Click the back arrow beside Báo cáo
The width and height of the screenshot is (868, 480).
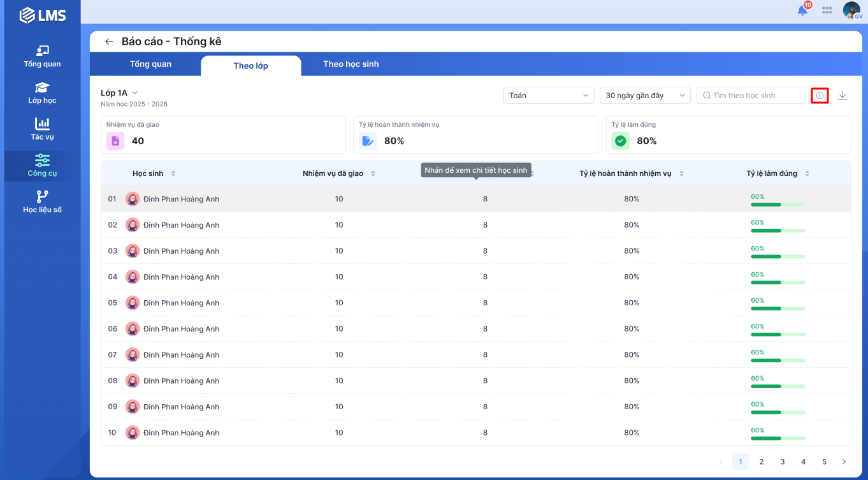pyautogui.click(x=109, y=41)
